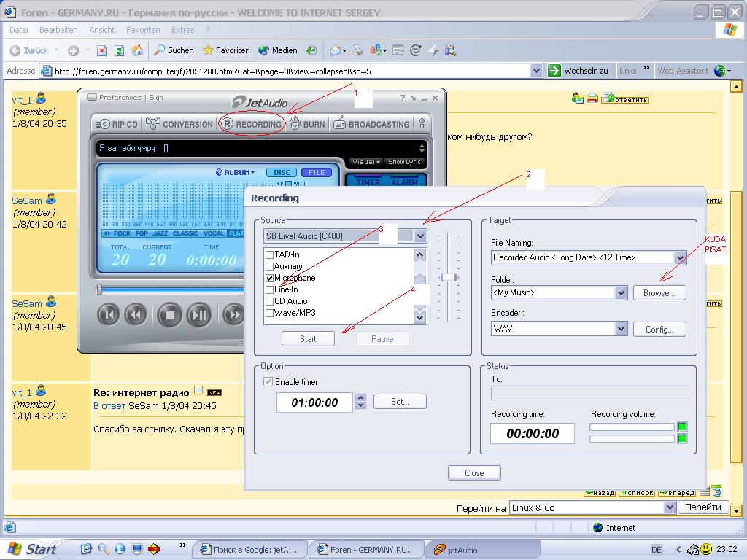Open the Medien toolbar button

(x=278, y=50)
